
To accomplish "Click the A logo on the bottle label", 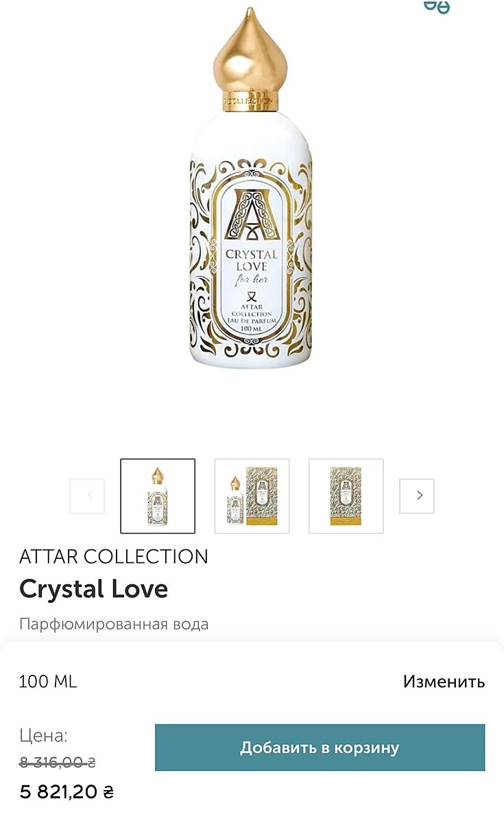I will (252, 215).
